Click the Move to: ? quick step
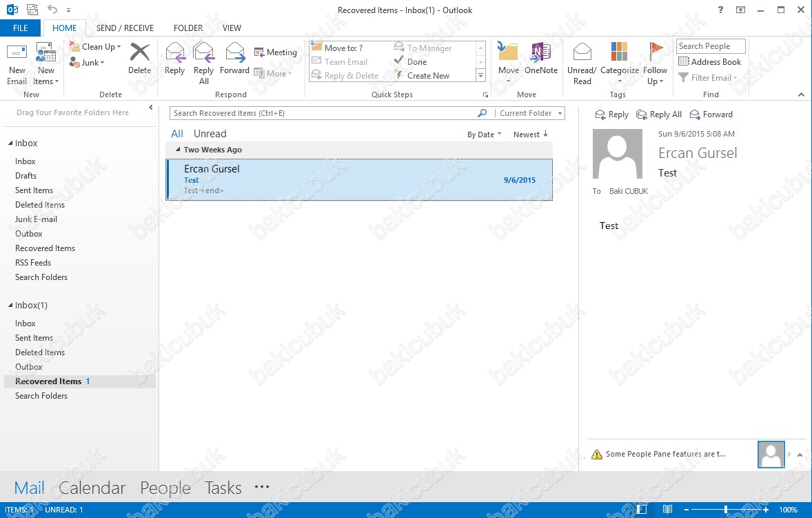 (x=338, y=48)
